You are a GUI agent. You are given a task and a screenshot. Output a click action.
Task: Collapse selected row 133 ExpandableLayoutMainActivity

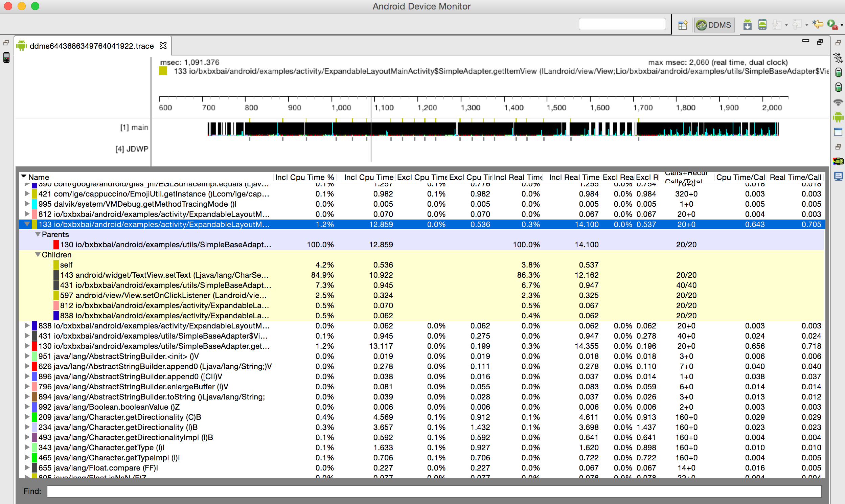(27, 224)
